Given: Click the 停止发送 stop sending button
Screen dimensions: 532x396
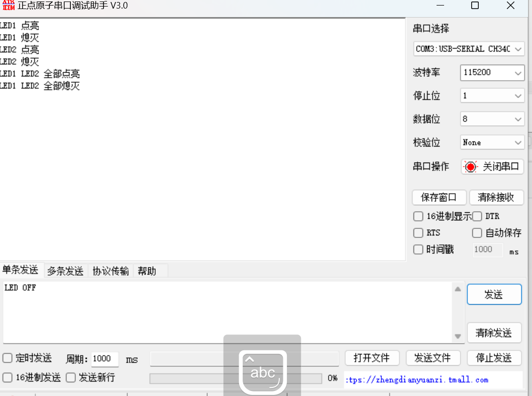Looking at the screenshot, I should pos(494,358).
